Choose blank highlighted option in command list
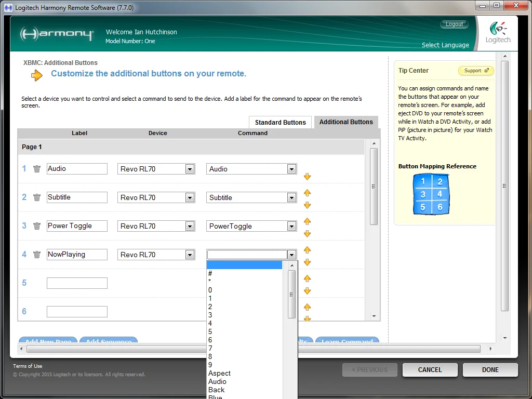 coord(244,265)
